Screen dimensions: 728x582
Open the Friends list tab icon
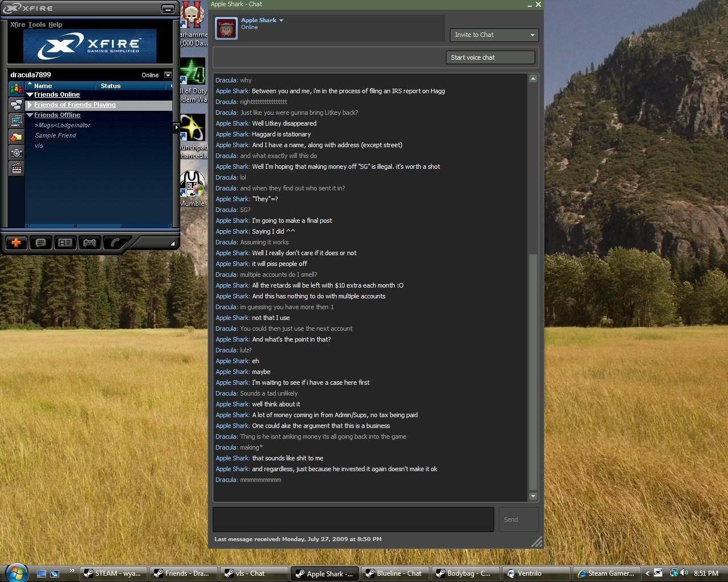coord(16,89)
